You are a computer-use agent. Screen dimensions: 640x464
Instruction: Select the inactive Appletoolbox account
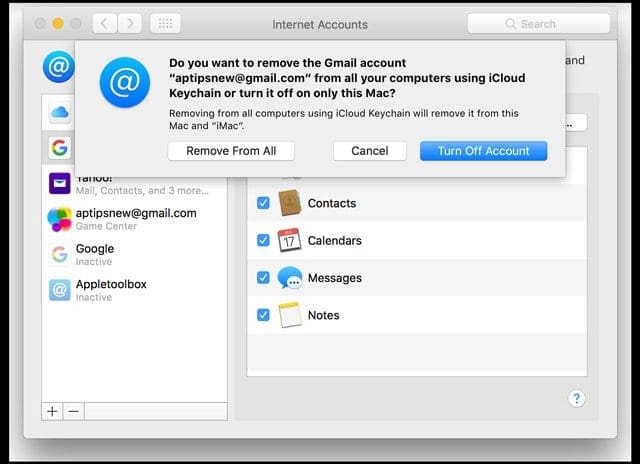[134, 290]
